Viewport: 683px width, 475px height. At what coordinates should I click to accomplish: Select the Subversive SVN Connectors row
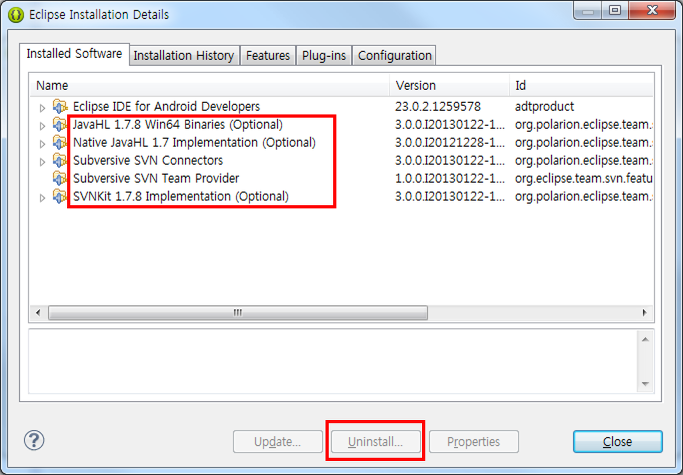click(342, 160)
